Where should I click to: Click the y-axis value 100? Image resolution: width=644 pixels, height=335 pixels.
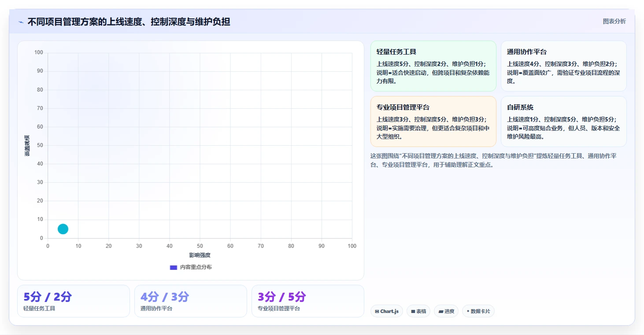pyautogui.click(x=39, y=53)
